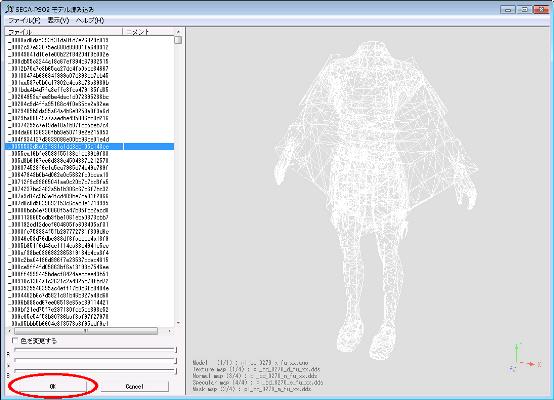554x400 pixels.
Task: Click the Texture map info line
Action: [x=257, y=369]
